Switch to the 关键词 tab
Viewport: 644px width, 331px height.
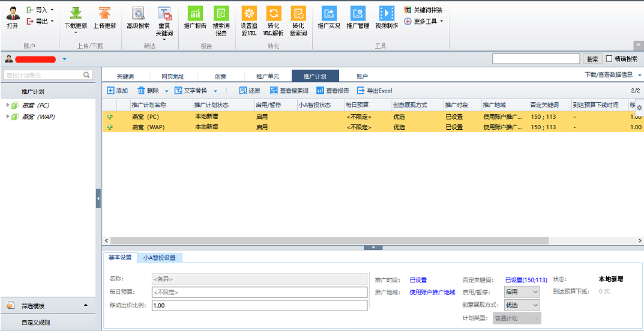tap(125, 76)
